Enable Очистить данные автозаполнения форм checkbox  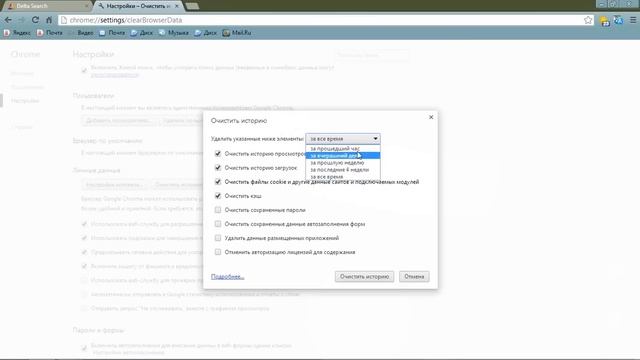tap(218, 224)
